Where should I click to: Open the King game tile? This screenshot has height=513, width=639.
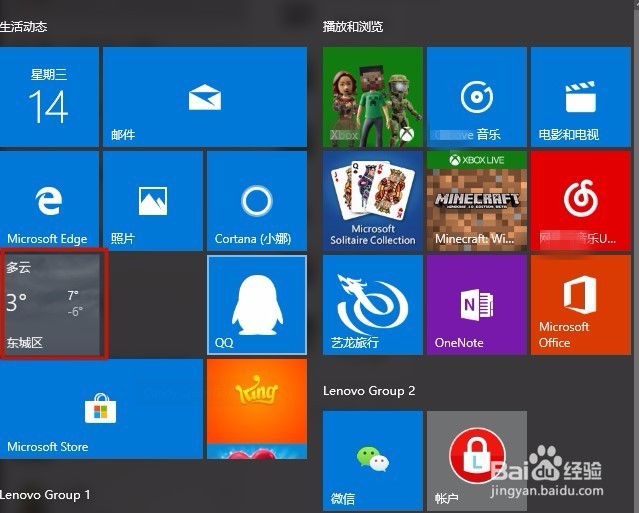[x=257, y=409]
